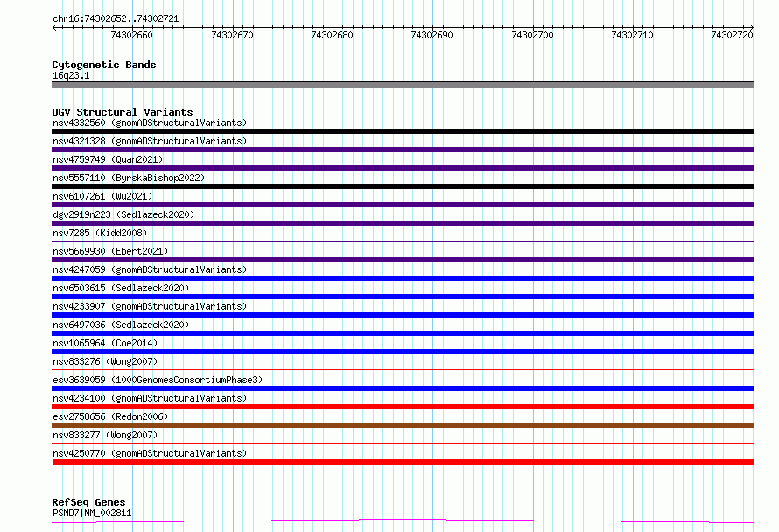Open nsv7285 (Kidd2008) variant
The height and width of the screenshot is (532, 779).
tap(100, 233)
